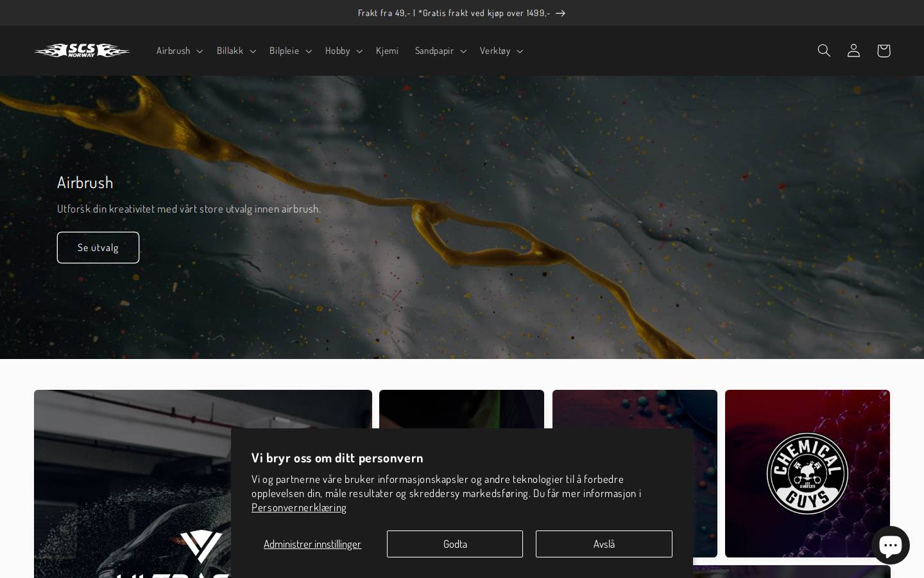The image size is (924, 578).
Task: Open the Shopify chat bubble
Action: click(x=890, y=545)
